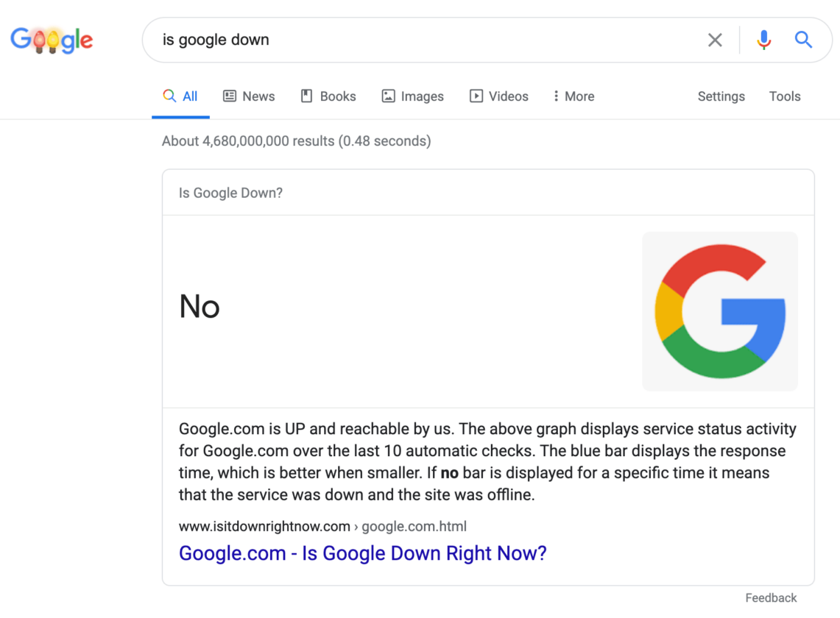Open the Settings menu
The width and height of the screenshot is (840, 618).
click(721, 96)
